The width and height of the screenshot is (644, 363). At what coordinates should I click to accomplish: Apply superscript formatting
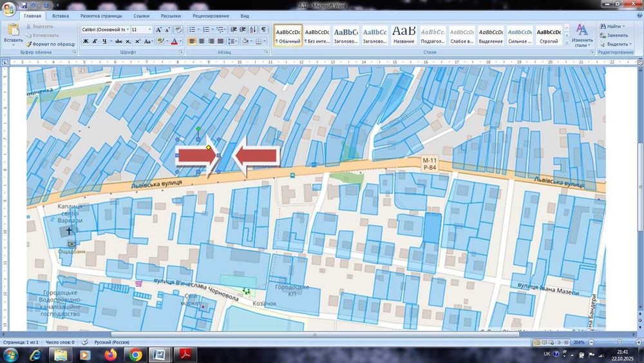[138, 41]
